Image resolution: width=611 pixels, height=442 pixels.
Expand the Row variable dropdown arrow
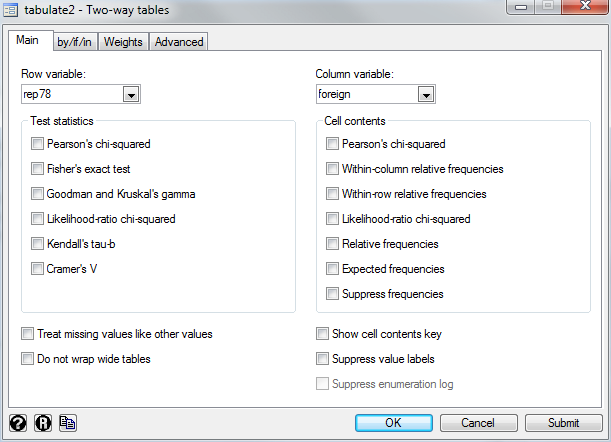point(131,94)
